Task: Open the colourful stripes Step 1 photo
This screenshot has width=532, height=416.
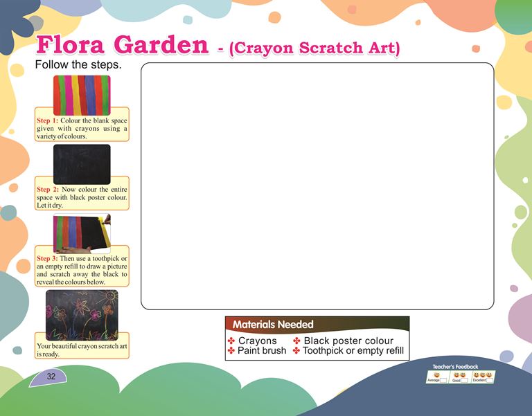Action: coord(82,96)
